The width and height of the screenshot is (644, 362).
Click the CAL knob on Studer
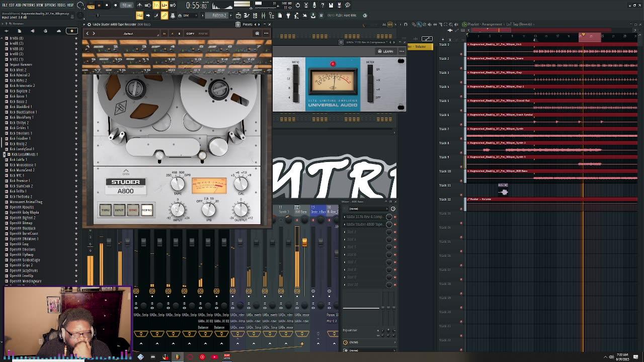pyautogui.click(x=241, y=184)
